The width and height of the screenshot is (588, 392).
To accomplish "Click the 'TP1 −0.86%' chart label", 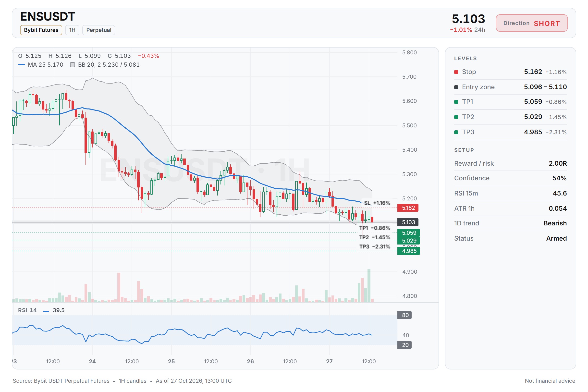I will coord(375,228).
